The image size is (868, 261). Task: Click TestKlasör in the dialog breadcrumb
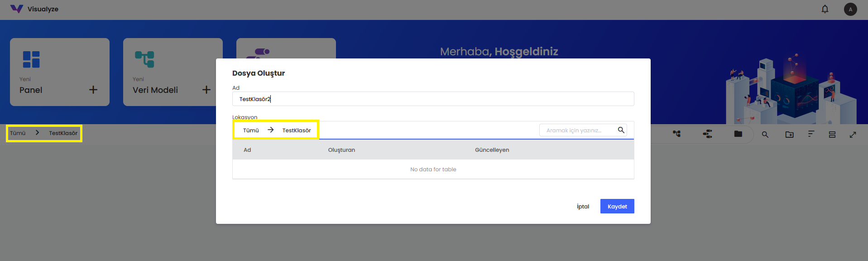(x=297, y=130)
